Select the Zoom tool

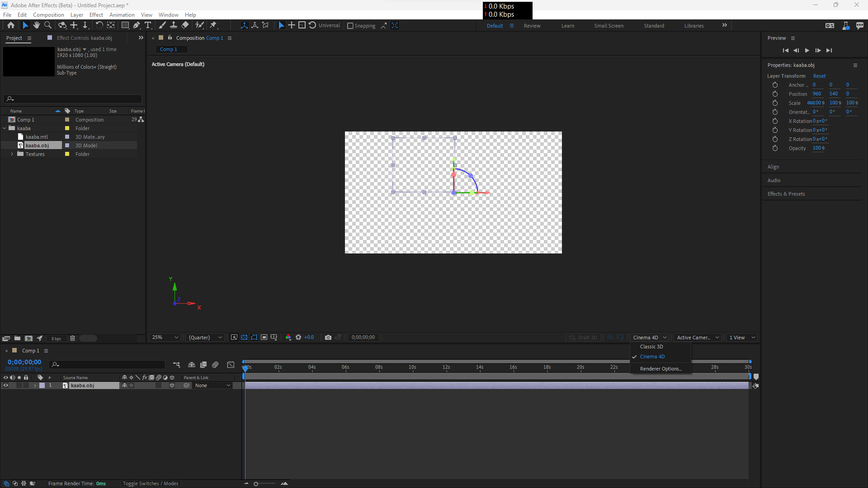click(47, 25)
